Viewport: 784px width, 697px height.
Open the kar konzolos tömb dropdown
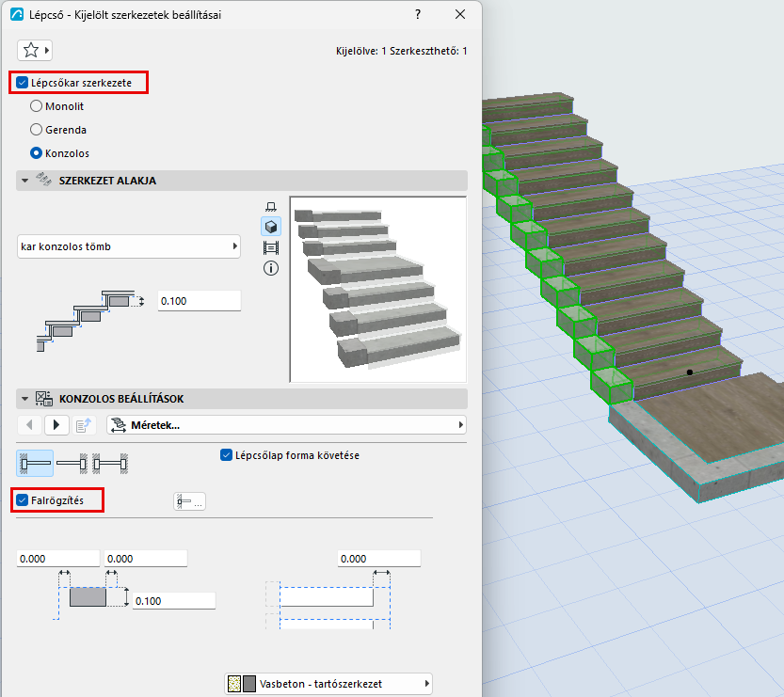(x=129, y=246)
